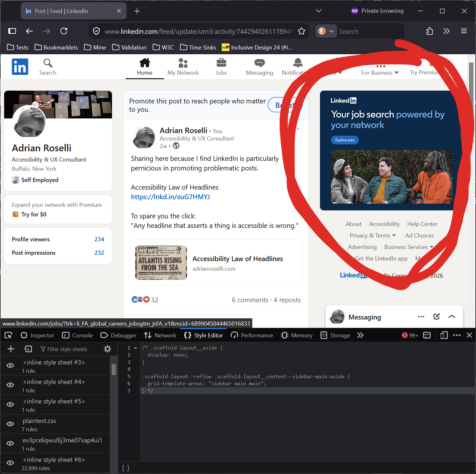The height and width of the screenshot is (474, 476).
Task: Click the Explore jobs button
Action: [x=345, y=140]
